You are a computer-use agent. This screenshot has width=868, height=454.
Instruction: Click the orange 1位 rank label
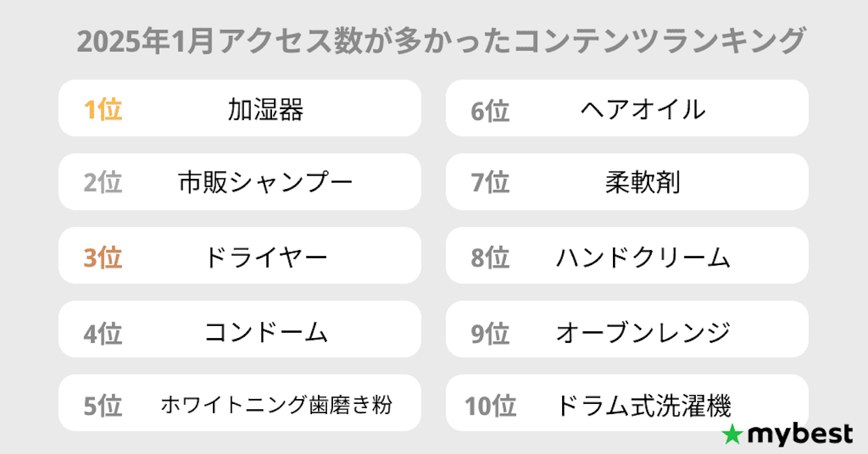103,110
